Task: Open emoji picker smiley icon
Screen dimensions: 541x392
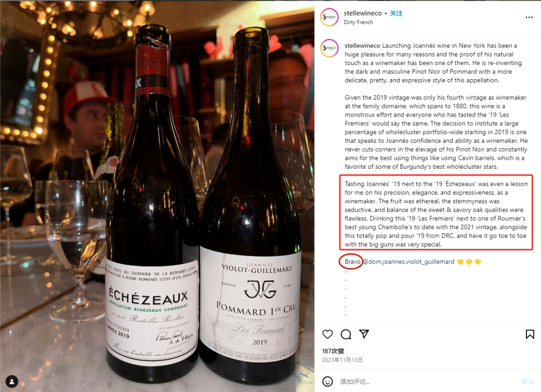Action: [x=328, y=381]
